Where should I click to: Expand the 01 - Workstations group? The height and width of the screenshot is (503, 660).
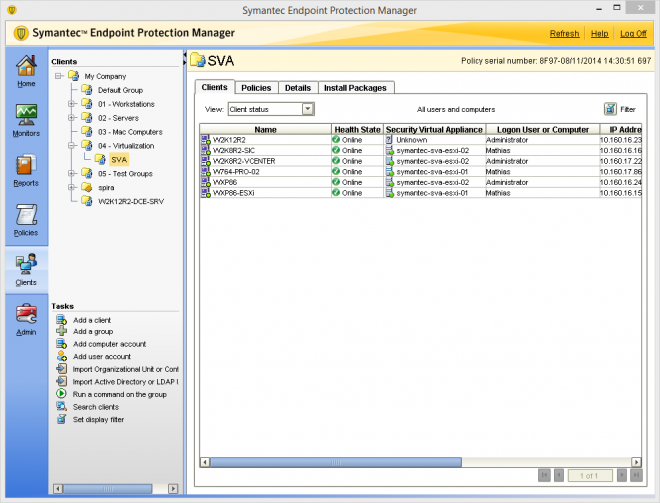(x=72, y=104)
